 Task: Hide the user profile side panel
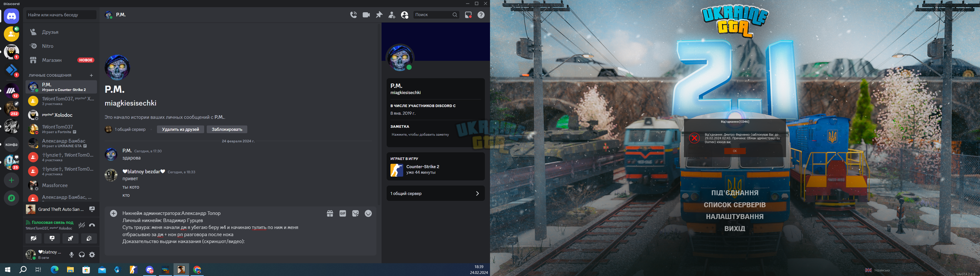coord(405,15)
